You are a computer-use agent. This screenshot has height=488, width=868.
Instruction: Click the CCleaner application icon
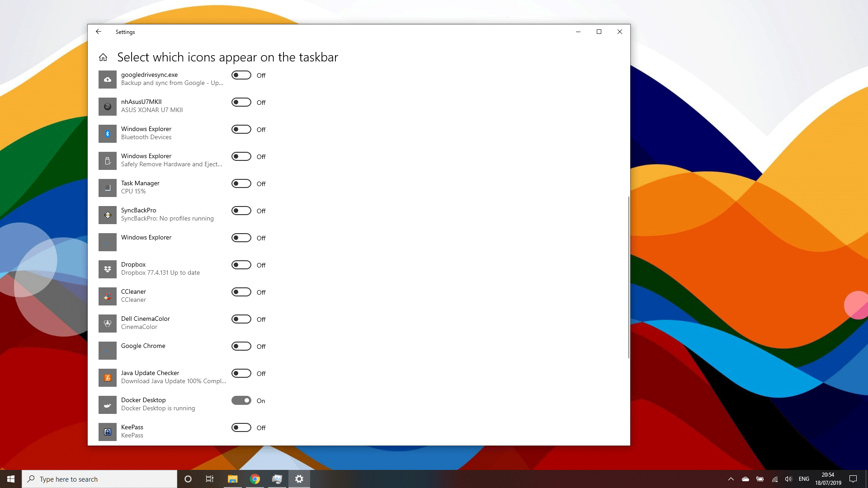tap(107, 296)
